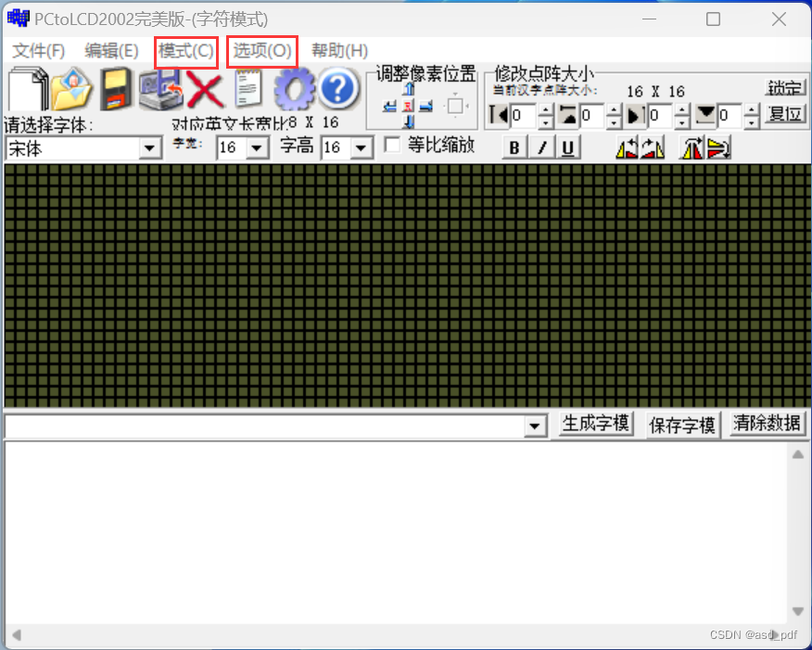Screen dimensions: 812x650
Task: Click the yellow-red vertical flip icon
Action: [718, 148]
